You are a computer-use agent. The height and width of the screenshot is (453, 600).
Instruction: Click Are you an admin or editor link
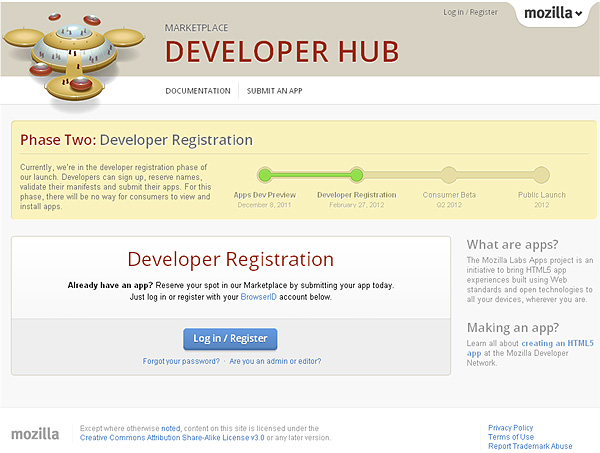pyautogui.click(x=275, y=361)
